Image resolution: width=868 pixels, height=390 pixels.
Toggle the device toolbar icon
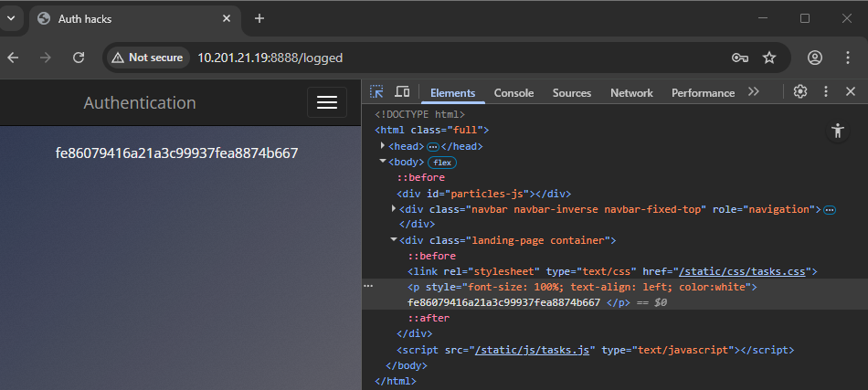coord(402,92)
